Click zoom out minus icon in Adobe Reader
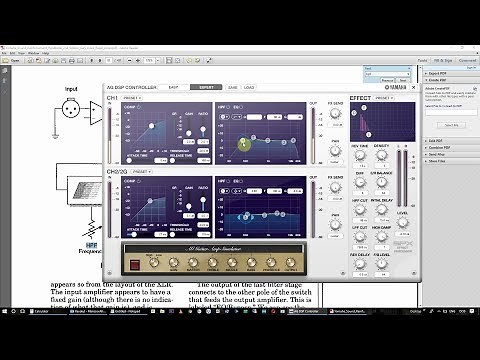 [x=130, y=60]
